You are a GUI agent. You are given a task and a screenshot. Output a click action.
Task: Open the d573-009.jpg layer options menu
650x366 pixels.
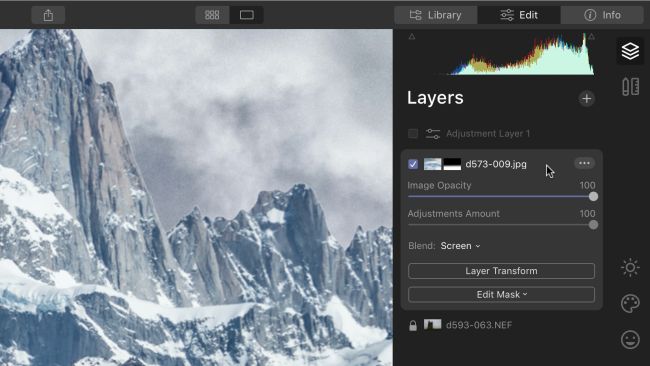point(584,163)
